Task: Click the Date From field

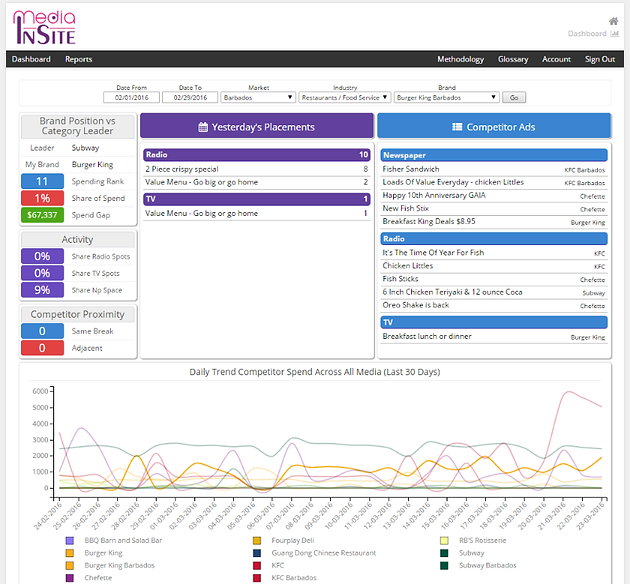Action: [131, 98]
